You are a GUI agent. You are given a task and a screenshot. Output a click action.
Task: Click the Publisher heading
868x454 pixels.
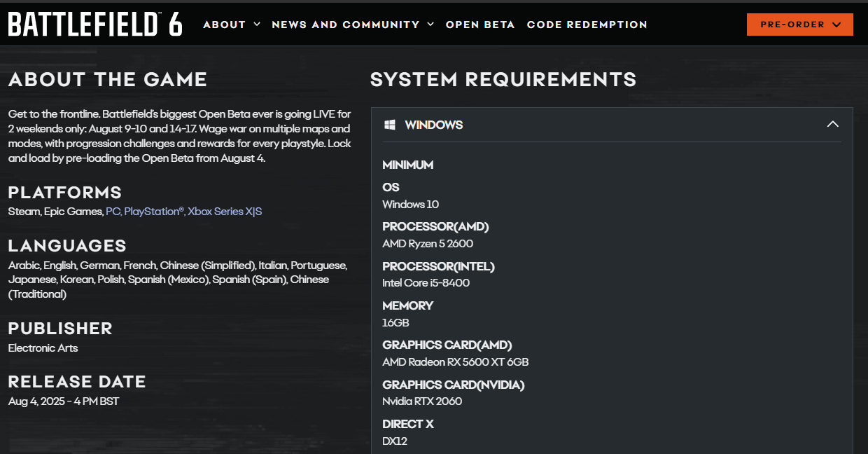[x=60, y=328]
